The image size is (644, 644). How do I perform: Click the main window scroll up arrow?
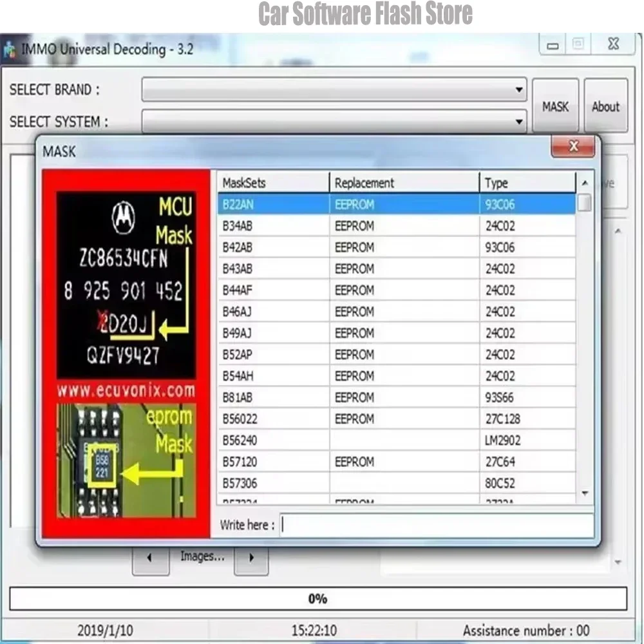pos(618,232)
